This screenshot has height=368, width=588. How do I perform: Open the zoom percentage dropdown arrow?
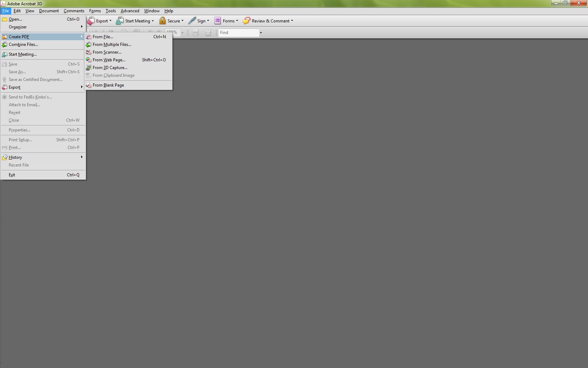point(182,33)
